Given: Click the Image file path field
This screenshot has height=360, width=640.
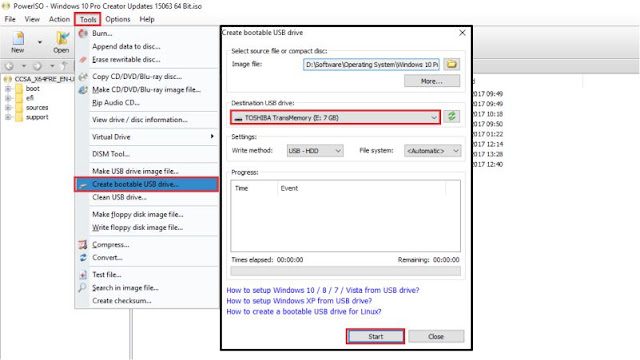Looking at the screenshot, I should click(x=371, y=64).
